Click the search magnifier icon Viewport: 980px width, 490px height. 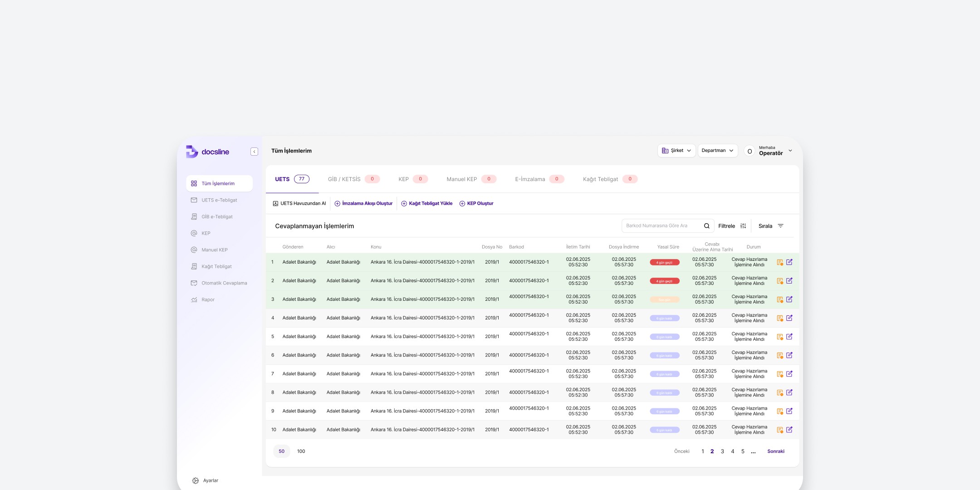click(706, 226)
